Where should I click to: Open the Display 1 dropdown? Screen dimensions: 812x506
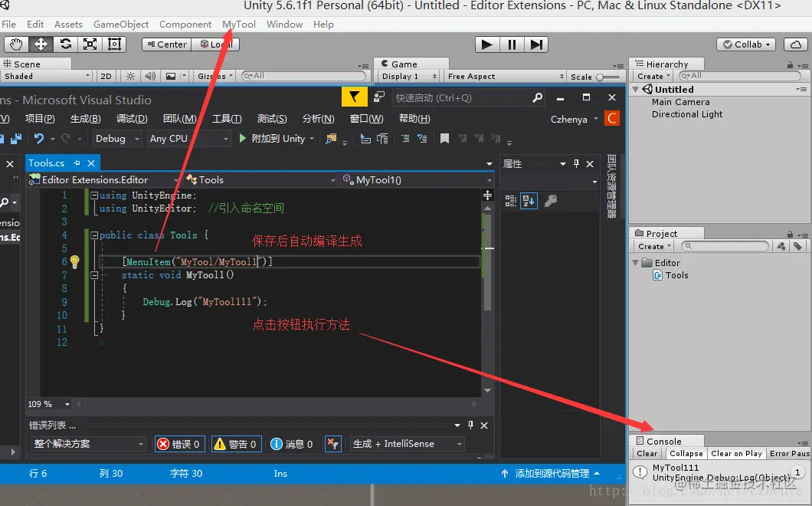409,76
